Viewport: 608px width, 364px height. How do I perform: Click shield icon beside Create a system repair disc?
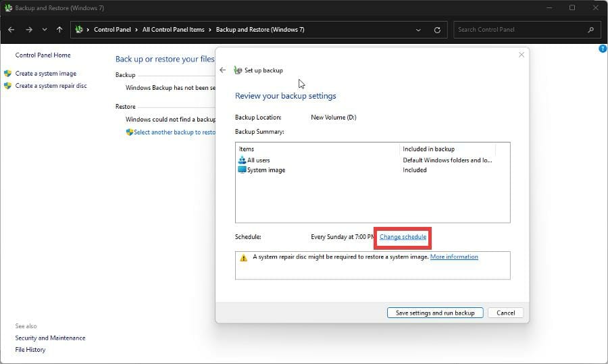coord(7,86)
